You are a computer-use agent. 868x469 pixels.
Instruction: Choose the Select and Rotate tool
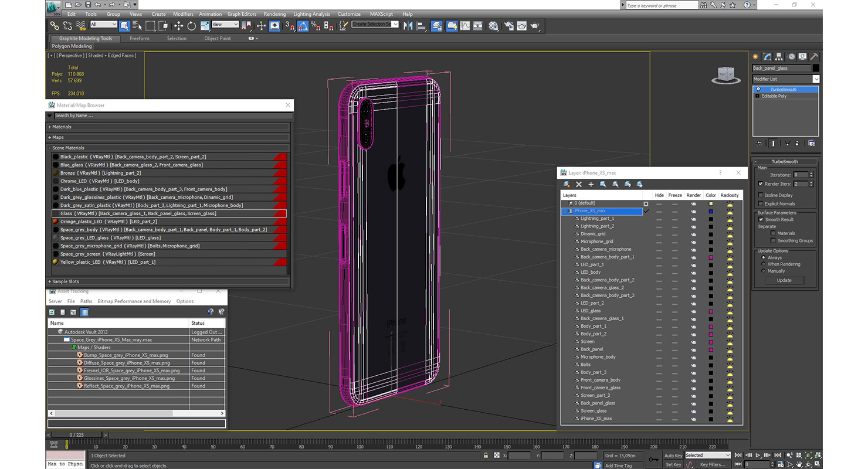tap(192, 25)
